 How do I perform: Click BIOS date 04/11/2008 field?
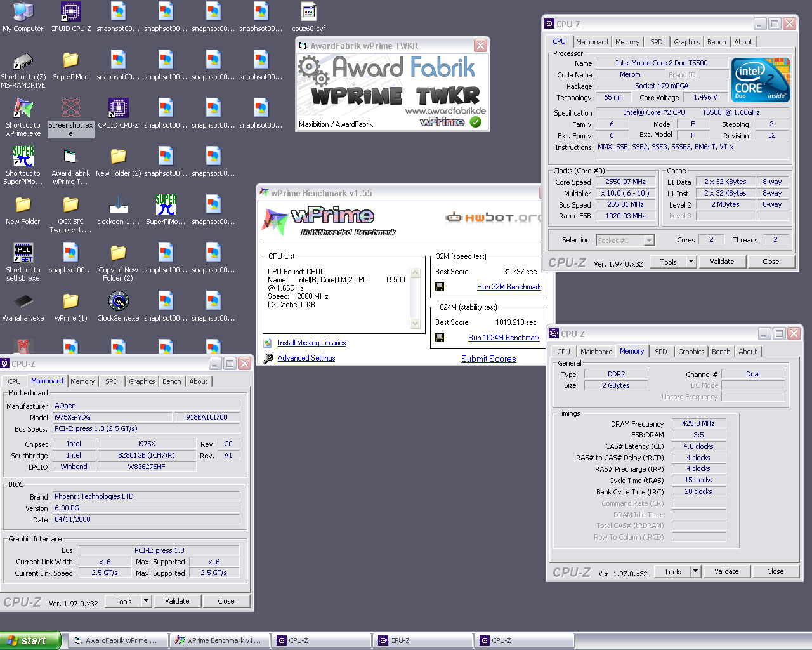[x=146, y=519]
